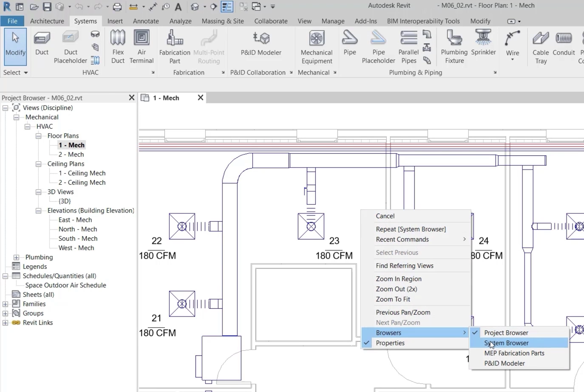Select Find Referring Views
This screenshot has width=584, height=392.
click(x=416, y=266)
